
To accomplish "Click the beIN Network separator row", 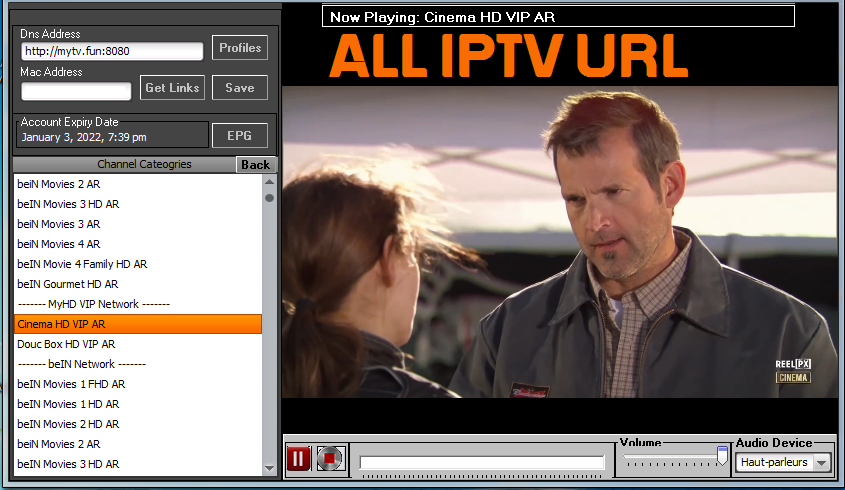I will [138, 364].
